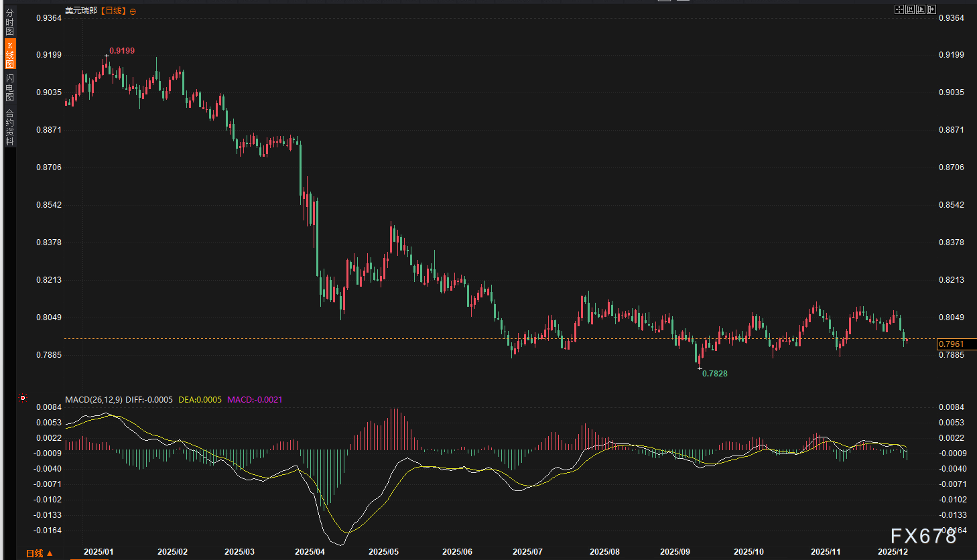The image size is (977, 560).
Task: Click the right MACD axis value 0.0053
Action: [952, 423]
